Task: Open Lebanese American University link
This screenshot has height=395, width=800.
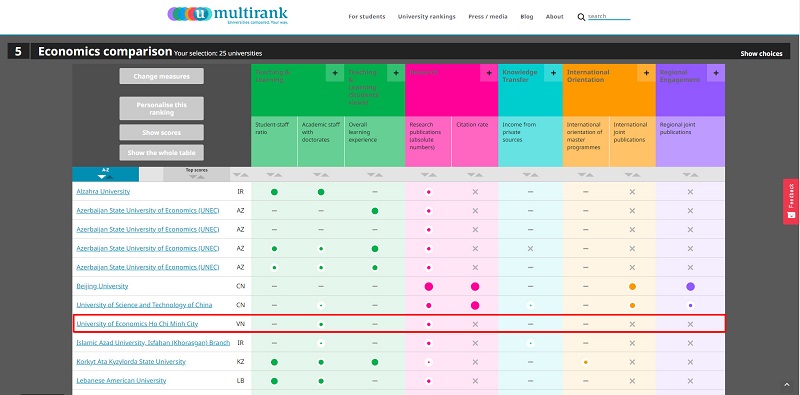Action: pyautogui.click(x=121, y=380)
